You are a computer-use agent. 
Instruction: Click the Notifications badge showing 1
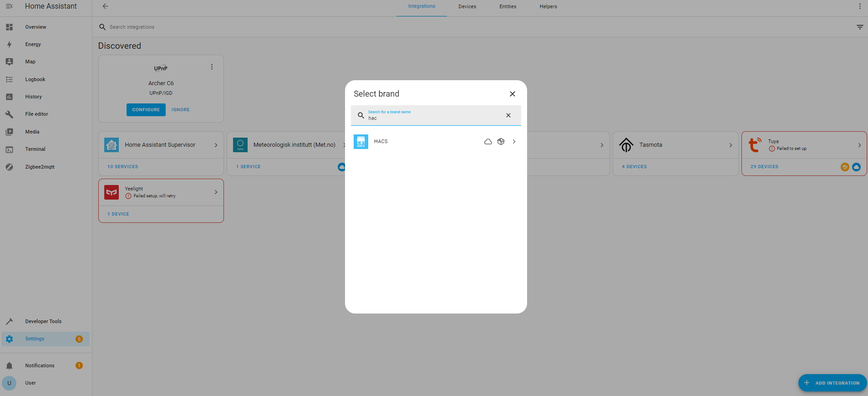click(79, 365)
